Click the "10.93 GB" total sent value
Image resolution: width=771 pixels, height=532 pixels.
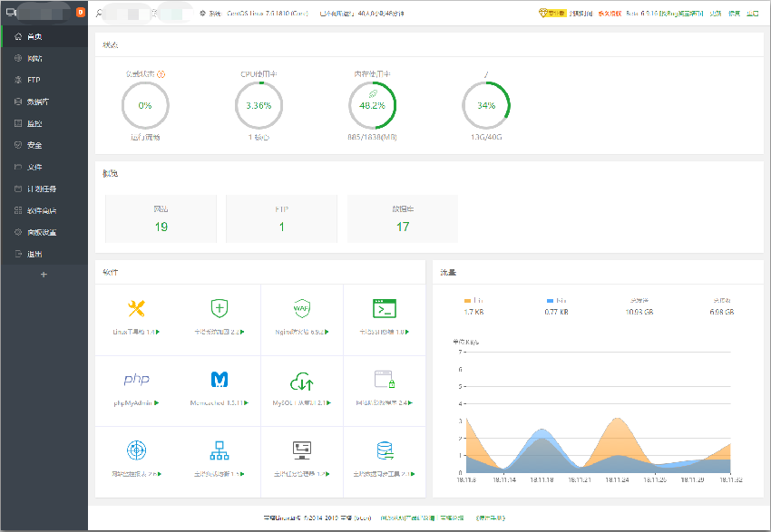639,312
